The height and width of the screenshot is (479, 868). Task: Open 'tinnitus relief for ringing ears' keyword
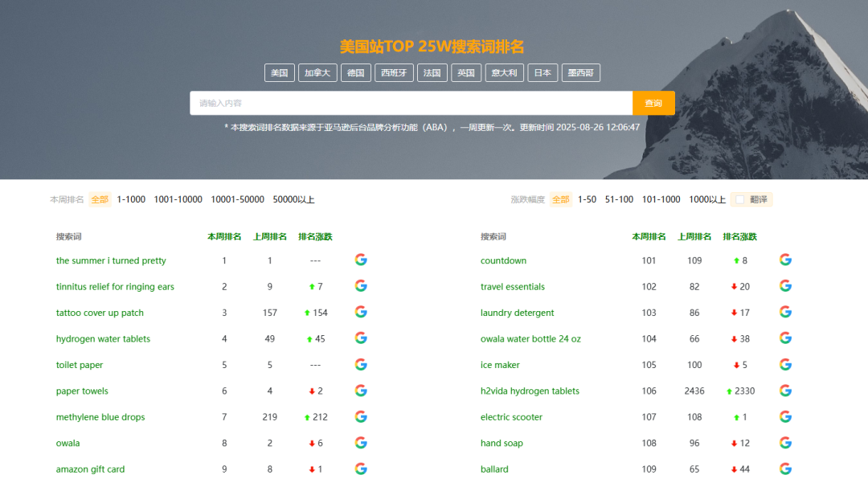coord(115,286)
